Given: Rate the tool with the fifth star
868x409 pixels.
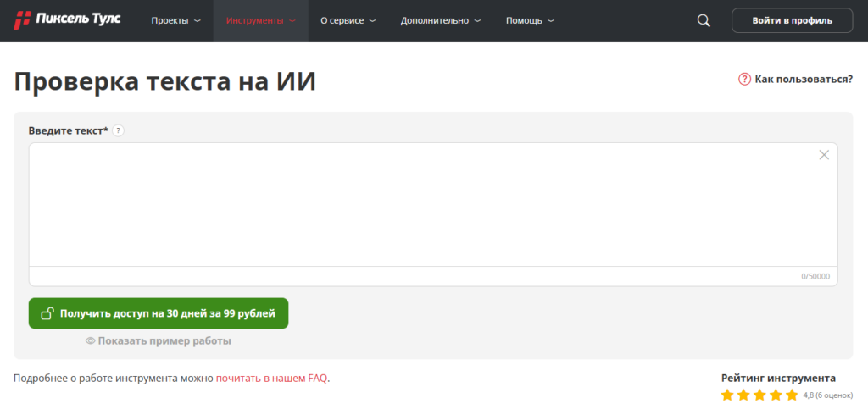Looking at the screenshot, I should [x=793, y=395].
